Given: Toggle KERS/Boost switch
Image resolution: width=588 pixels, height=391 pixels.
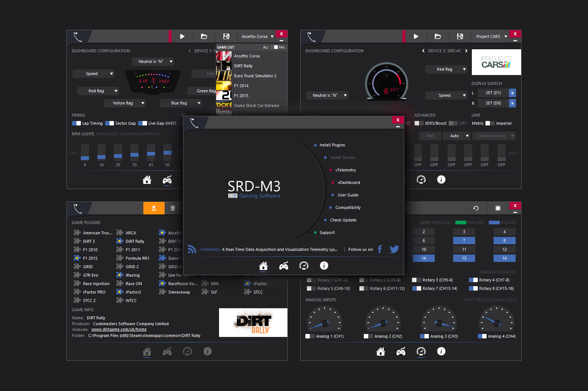Looking at the screenshot, I should click(x=419, y=123).
